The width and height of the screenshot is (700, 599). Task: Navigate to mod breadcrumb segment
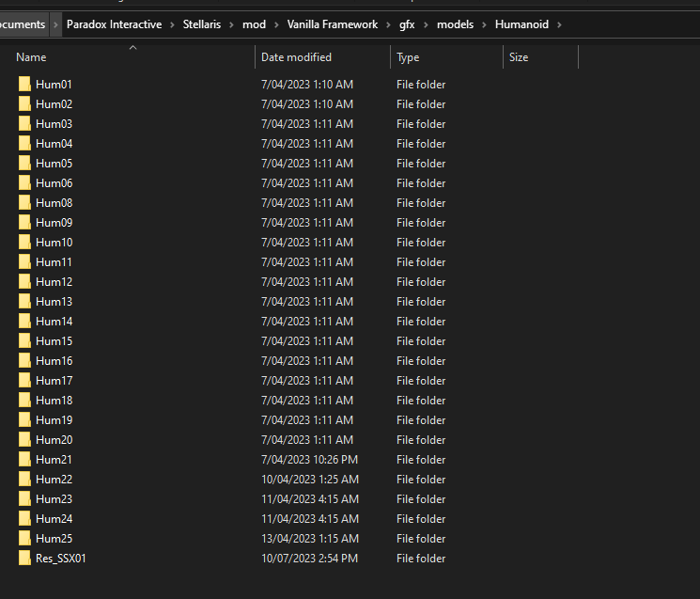(x=254, y=24)
